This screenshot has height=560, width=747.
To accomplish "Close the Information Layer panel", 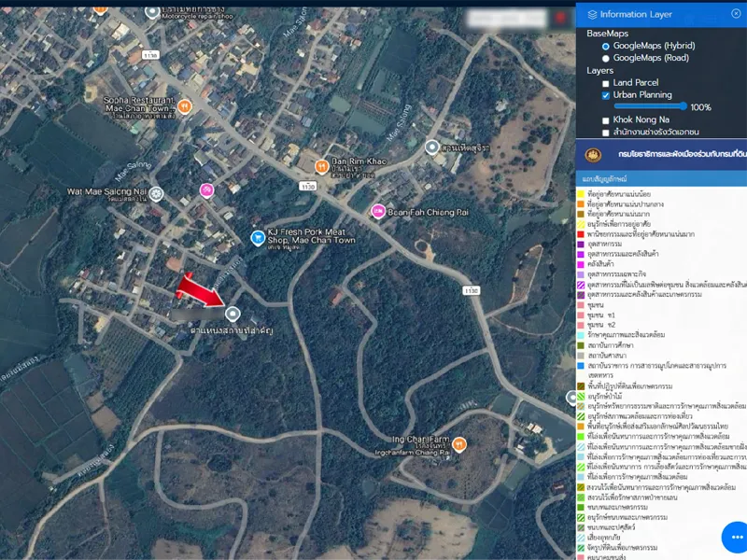I will pos(736,14).
